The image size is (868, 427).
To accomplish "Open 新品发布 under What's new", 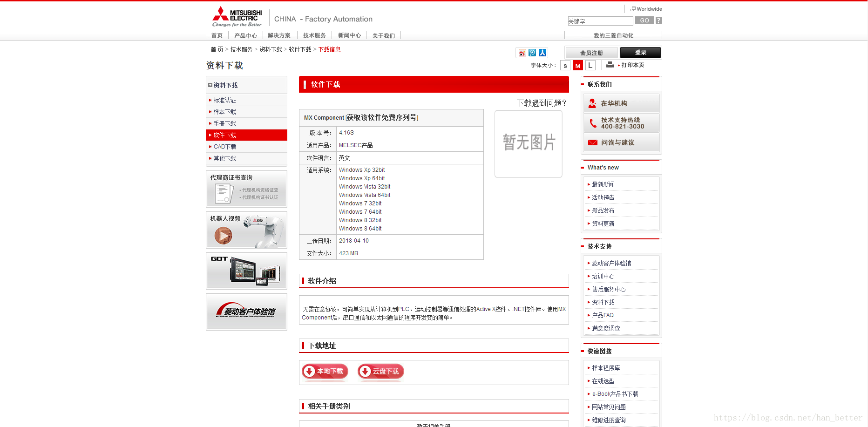I will 603,210.
